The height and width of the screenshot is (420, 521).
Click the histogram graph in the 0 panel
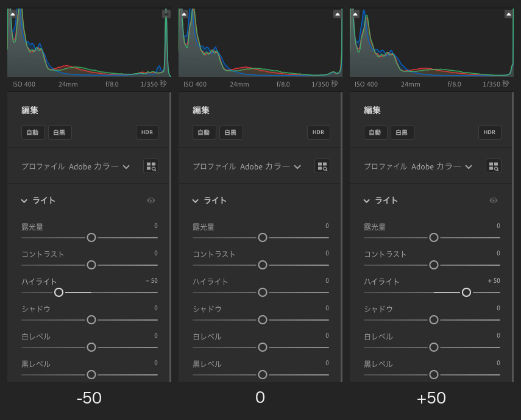click(x=260, y=43)
